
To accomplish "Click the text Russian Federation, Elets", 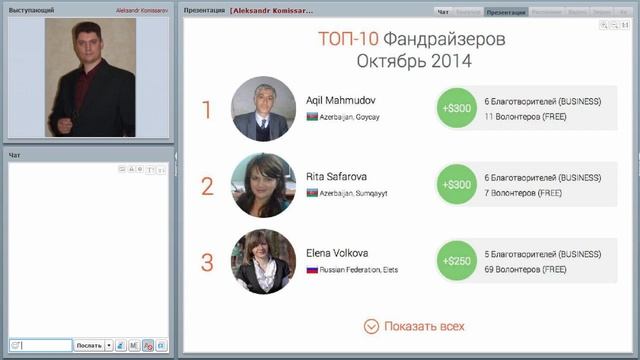I will coord(359,270).
